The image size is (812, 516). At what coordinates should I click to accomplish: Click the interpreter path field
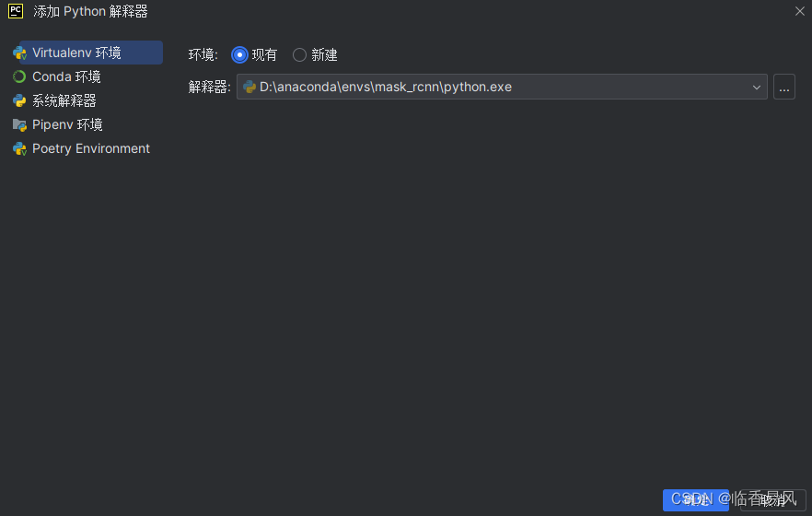pos(501,87)
